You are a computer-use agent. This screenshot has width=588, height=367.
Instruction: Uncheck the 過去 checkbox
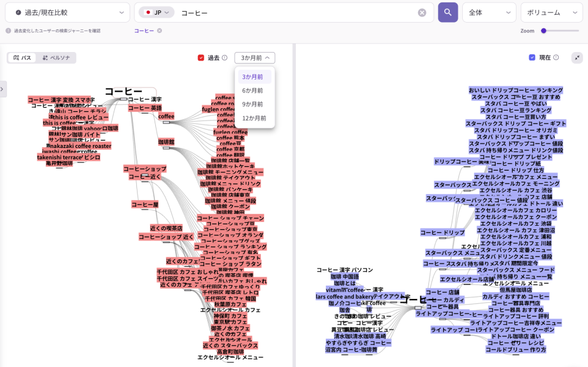(x=201, y=57)
